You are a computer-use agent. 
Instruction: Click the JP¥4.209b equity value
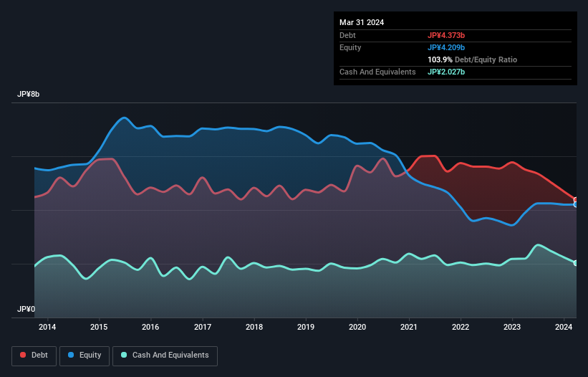coord(446,47)
